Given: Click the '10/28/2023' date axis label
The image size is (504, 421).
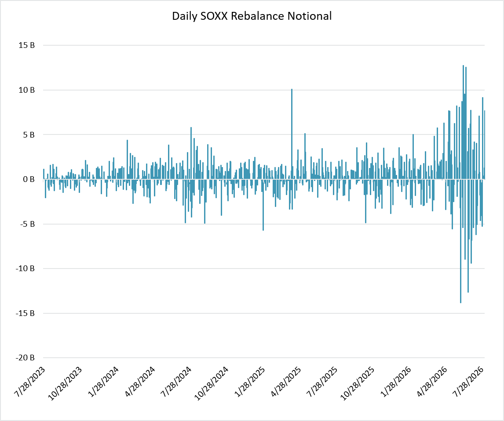Looking at the screenshot, I should coord(64,384).
